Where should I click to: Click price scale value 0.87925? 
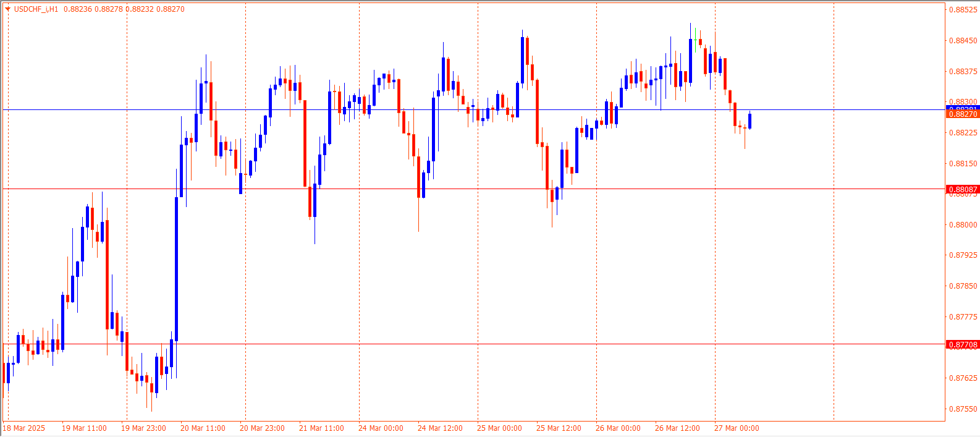point(963,255)
